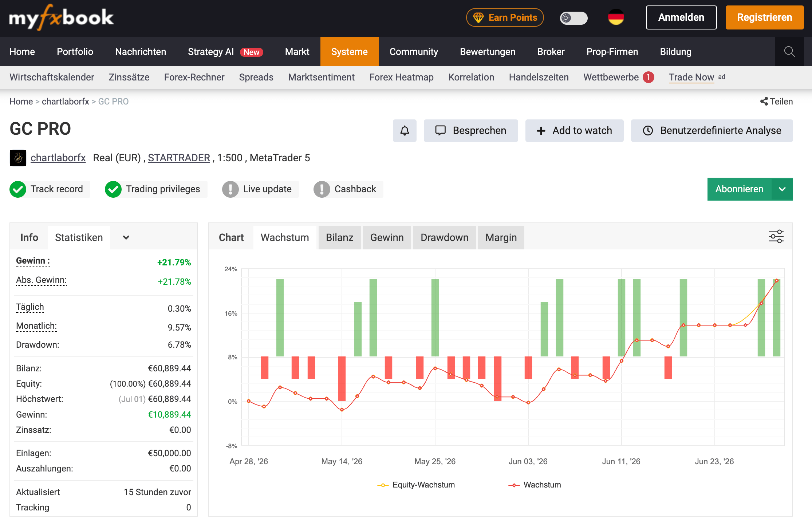Click the Teilen share link

click(x=777, y=102)
